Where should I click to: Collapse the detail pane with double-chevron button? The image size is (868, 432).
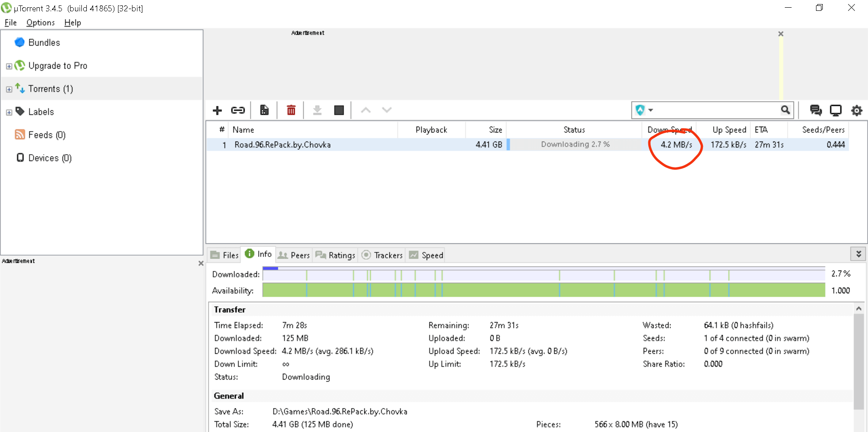(x=858, y=254)
